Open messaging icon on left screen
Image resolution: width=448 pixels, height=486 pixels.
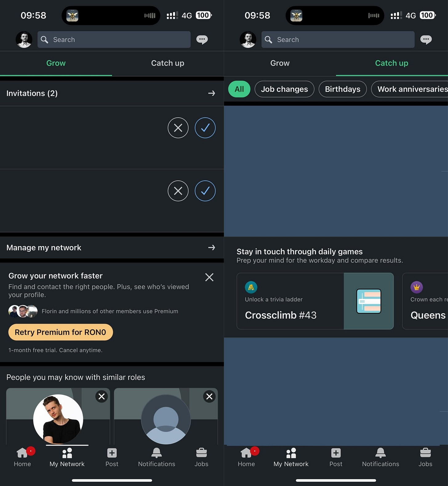[x=202, y=39]
